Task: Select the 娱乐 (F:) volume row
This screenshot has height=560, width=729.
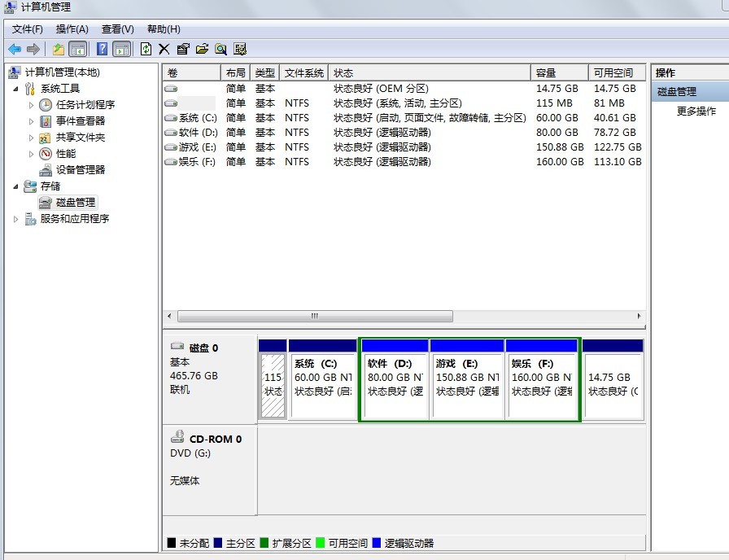Action: (404, 162)
